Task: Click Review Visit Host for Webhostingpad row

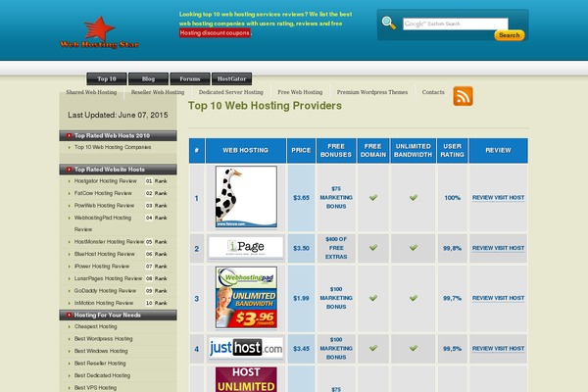Action: click(498, 298)
